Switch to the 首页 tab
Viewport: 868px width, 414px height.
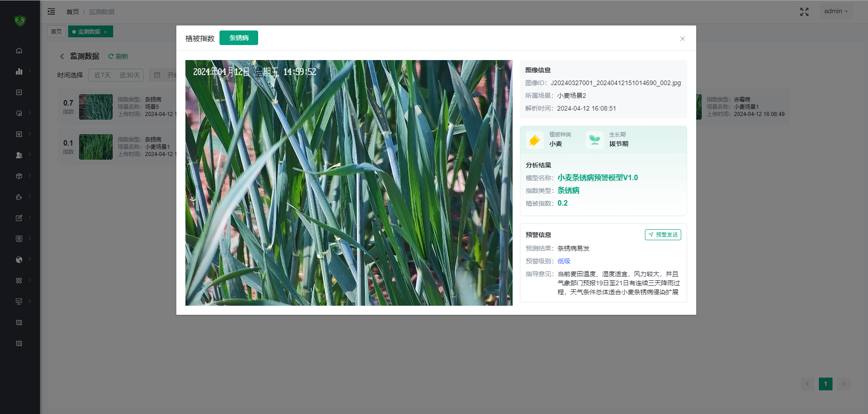tap(56, 31)
